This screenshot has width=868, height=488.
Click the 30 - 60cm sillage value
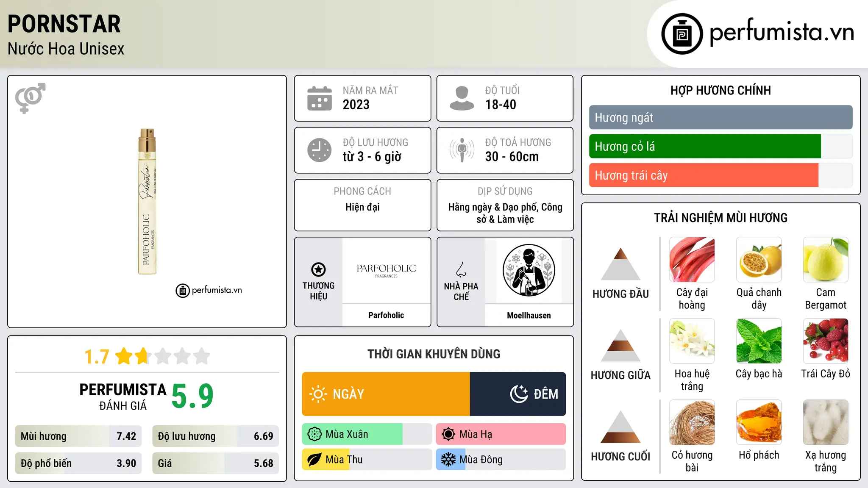pos(512,157)
